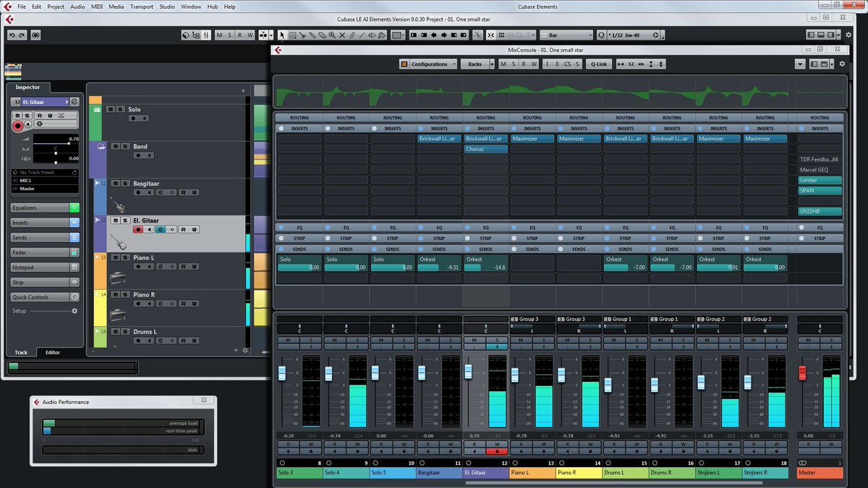Click the Basgitaar guitar track picture
Image resolution: width=868 pixels, height=488 pixels.
[119, 205]
